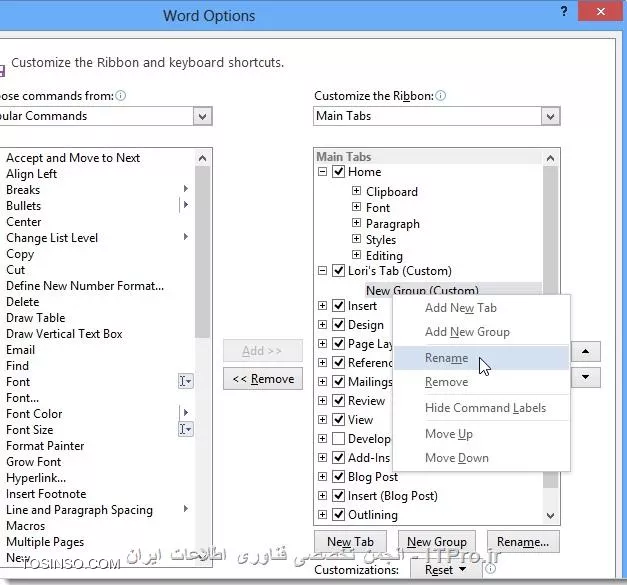Screen dimensions: 627x585
Task: Open Breaks submenu arrow in commands list
Action: 186,188
